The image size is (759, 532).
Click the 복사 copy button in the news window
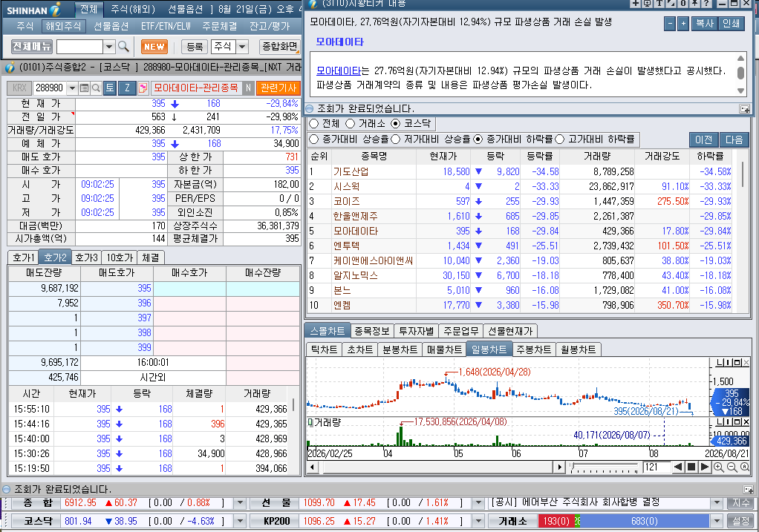[x=705, y=24]
